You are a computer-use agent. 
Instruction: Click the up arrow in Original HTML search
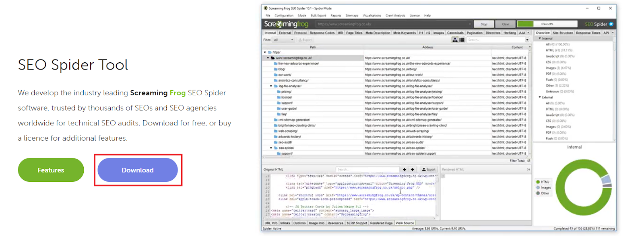coord(413,170)
